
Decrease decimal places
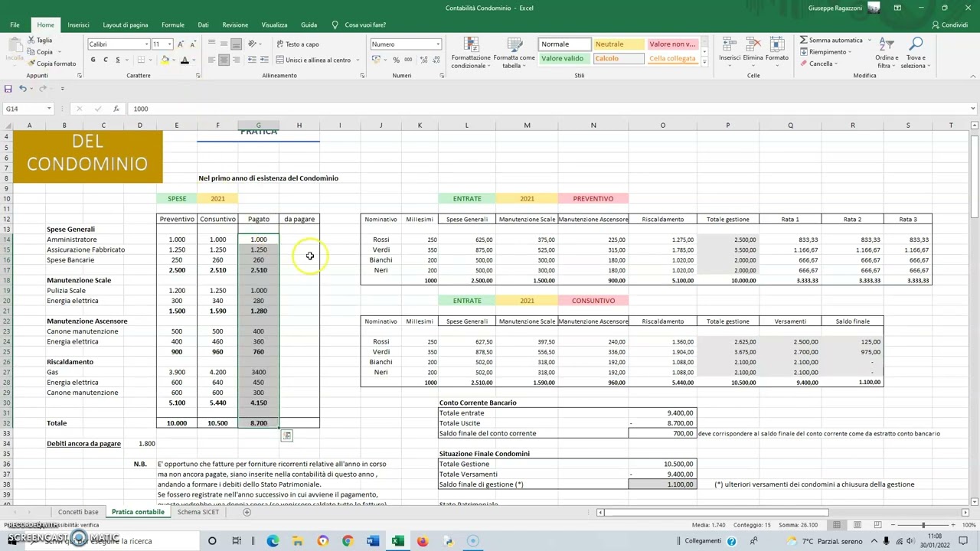click(x=436, y=60)
